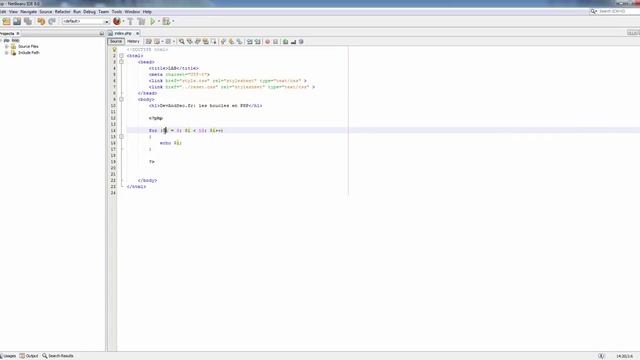The width and height of the screenshot is (640, 360).
Task: Collapse the <body> code fold on line 9
Action: 121,99
